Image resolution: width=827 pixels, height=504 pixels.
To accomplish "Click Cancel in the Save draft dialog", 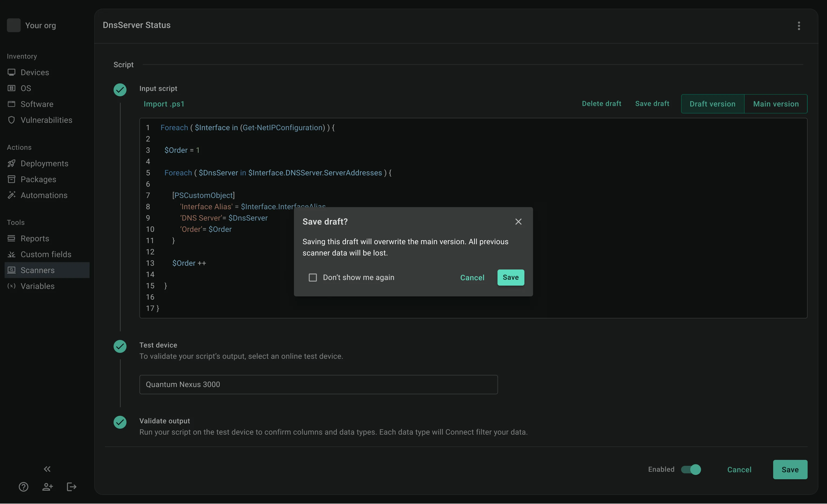I will pyautogui.click(x=472, y=278).
